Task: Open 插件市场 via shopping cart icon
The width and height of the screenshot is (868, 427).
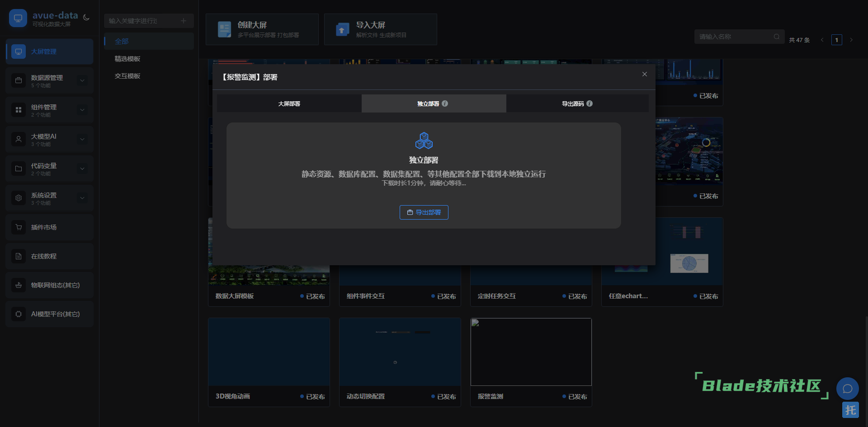Action: (19, 227)
